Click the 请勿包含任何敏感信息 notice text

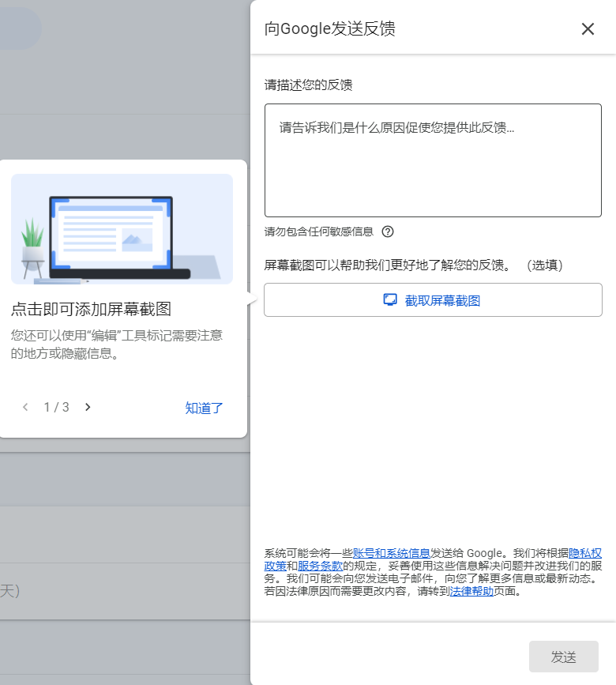coord(318,231)
